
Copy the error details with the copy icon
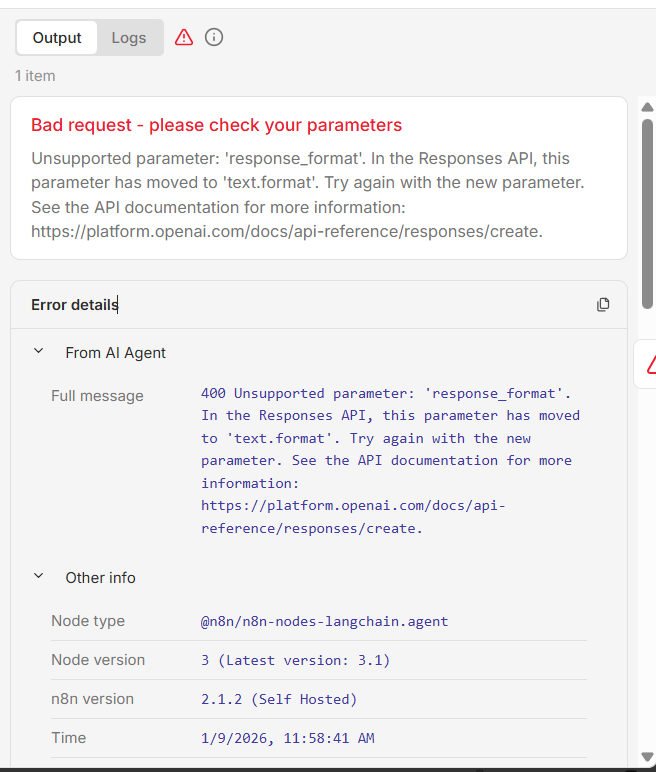click(x=603, y=305)
